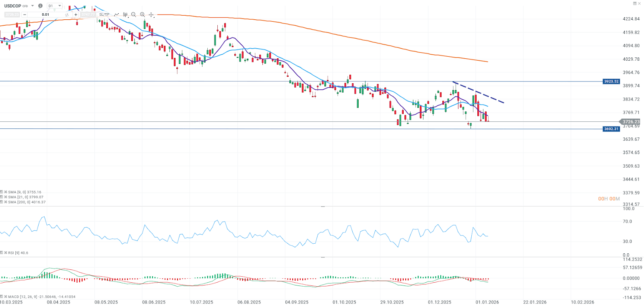Select the dashed blue trendline
Viewport: 644px width, 308px height.
[x=479, y=93]
